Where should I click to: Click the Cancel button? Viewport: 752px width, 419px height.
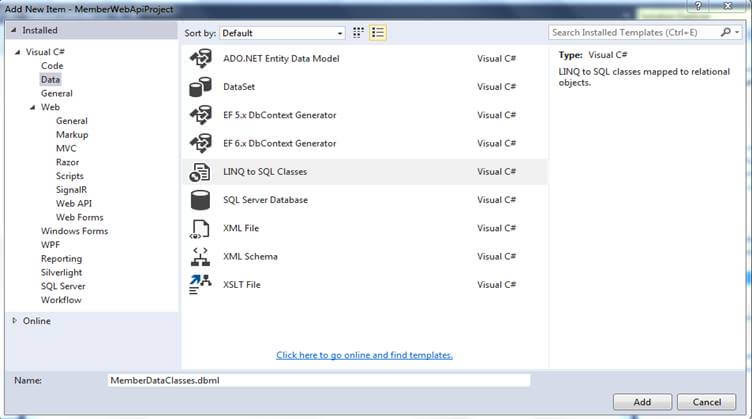click(x=706, y=402)
